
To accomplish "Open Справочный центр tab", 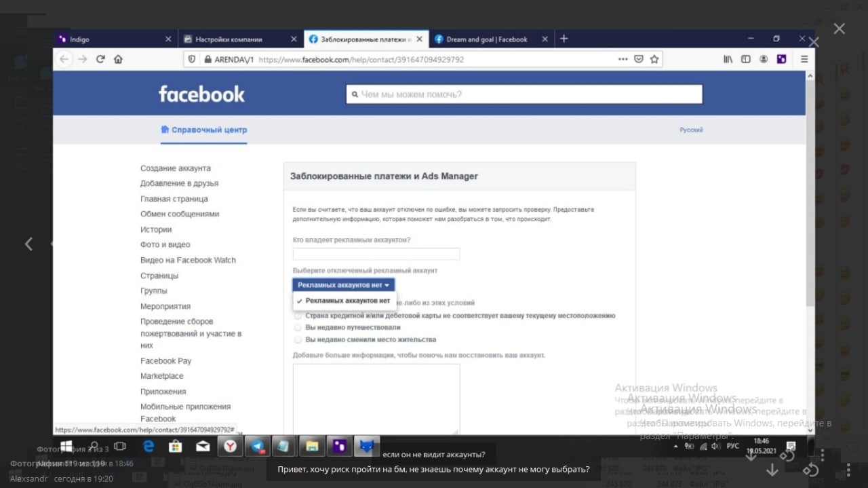I will tap(203, 130).
